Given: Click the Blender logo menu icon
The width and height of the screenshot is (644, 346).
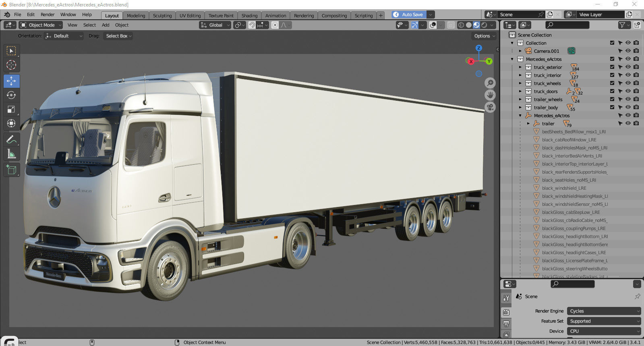Looking at the screenshot, I should [7, 15].
